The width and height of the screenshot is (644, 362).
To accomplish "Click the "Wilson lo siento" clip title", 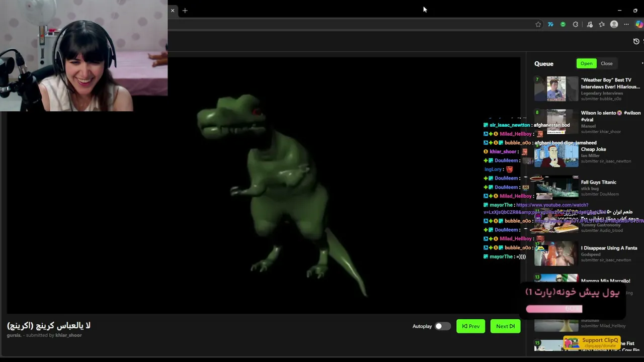I will point(611,116).
